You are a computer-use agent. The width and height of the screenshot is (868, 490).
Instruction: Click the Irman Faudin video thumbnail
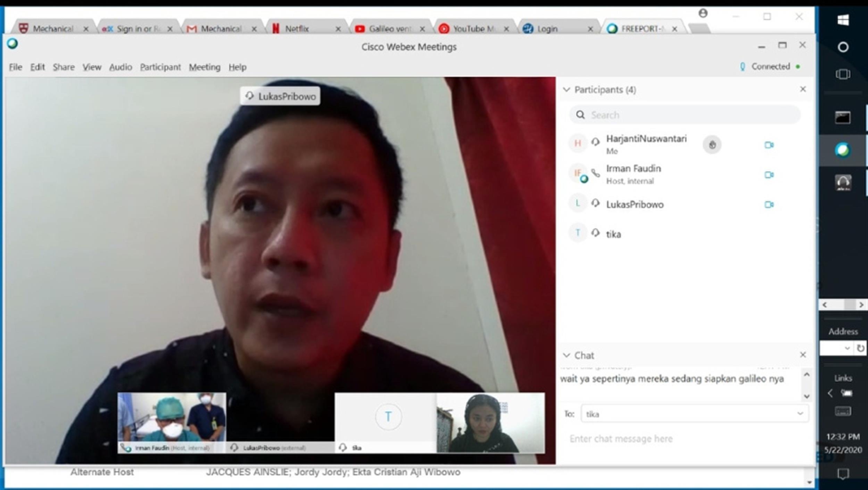pyautogui.click(x=172, y=422)
